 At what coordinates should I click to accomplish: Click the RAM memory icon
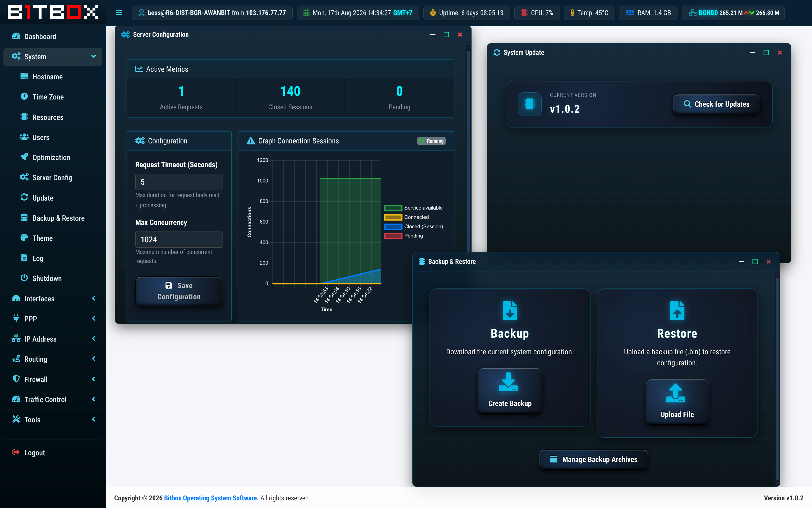coord(630,13)
